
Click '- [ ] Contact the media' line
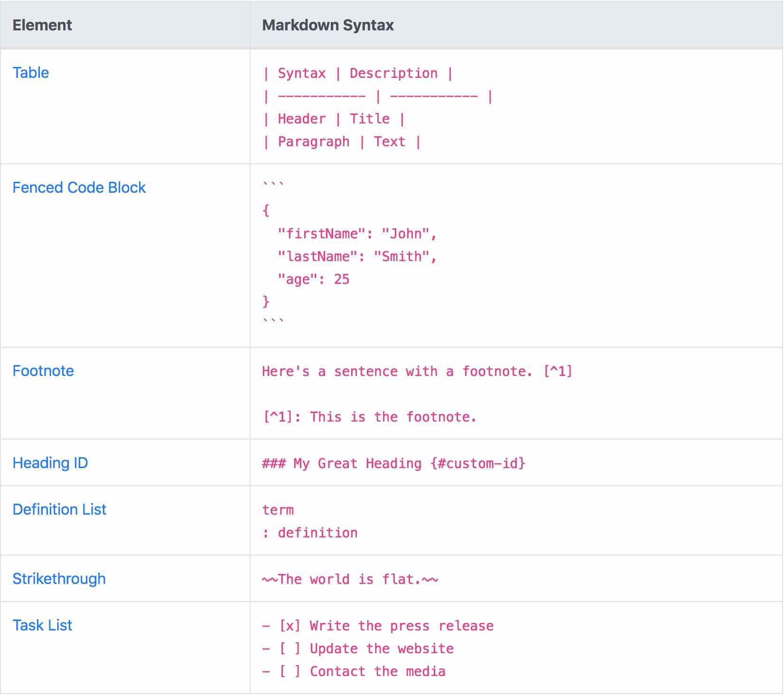coord(354,672)
